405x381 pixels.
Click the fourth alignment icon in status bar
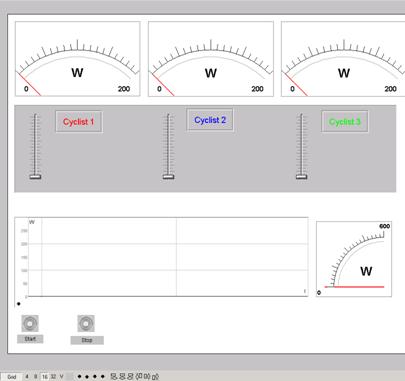(139, 377)
